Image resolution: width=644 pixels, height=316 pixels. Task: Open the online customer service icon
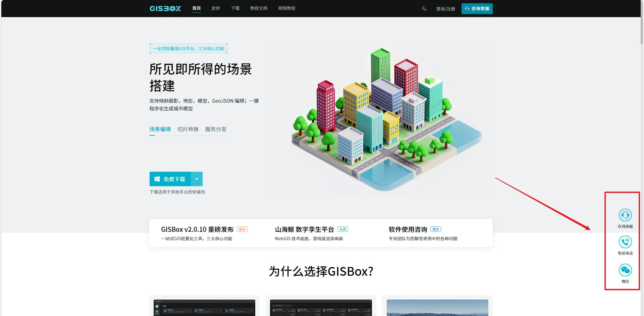(625, 215)
